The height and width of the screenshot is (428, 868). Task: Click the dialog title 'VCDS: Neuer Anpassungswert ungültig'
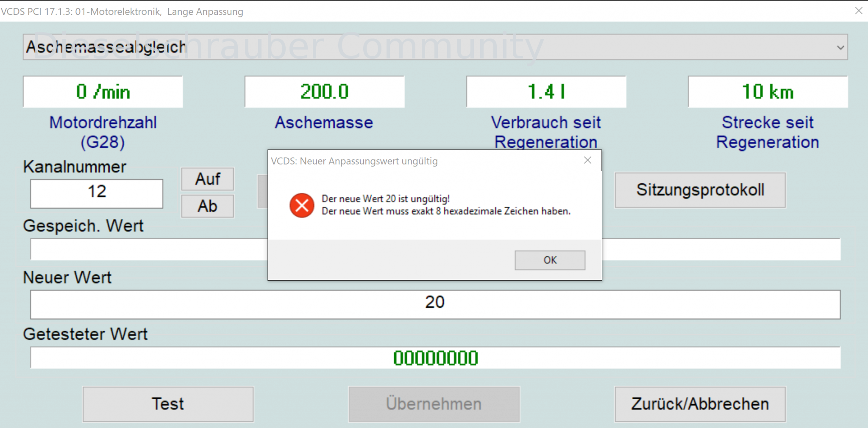(x=354, y=161)
